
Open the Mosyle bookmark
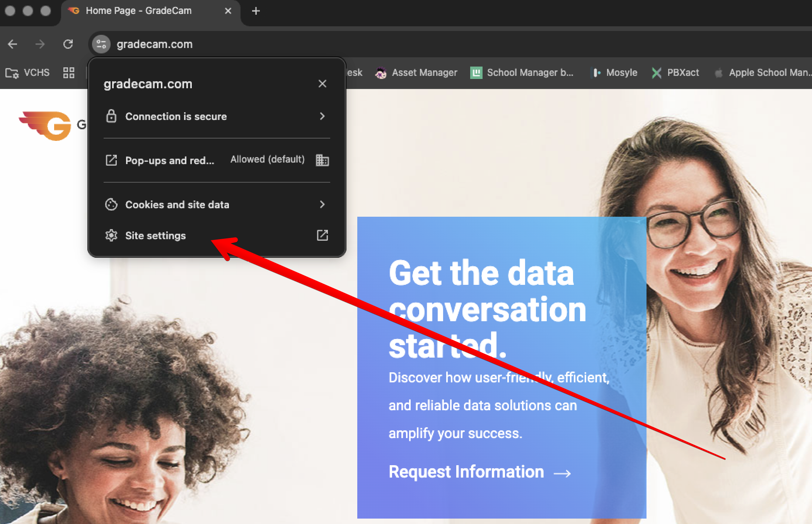tap(615, 73)
